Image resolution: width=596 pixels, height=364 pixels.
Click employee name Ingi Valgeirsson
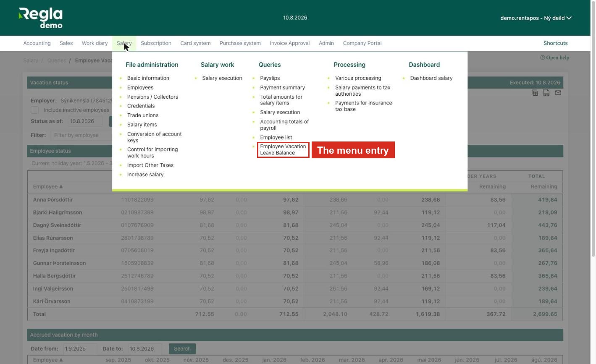(53, 289)
